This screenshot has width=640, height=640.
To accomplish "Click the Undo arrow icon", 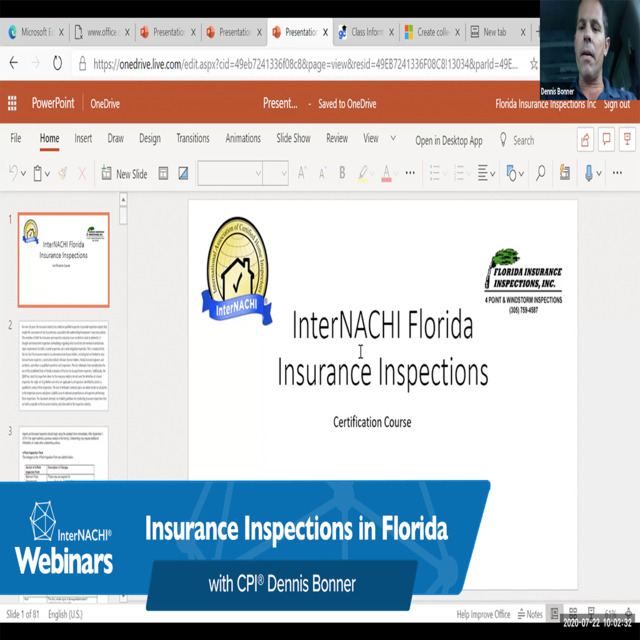I will pos(15,174).
